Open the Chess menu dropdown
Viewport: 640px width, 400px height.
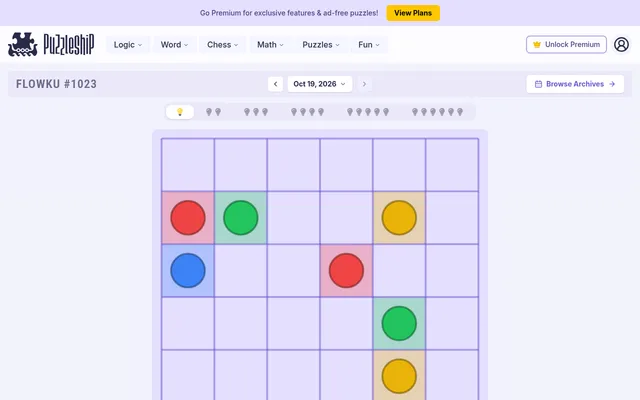coord(222,44)
